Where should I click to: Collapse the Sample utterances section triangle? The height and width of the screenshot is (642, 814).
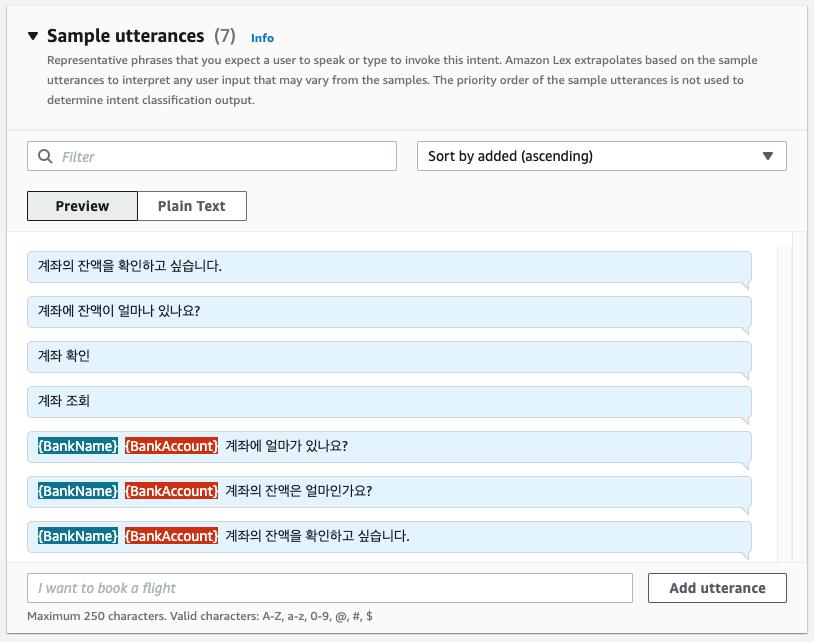click(x=33, y=36)
